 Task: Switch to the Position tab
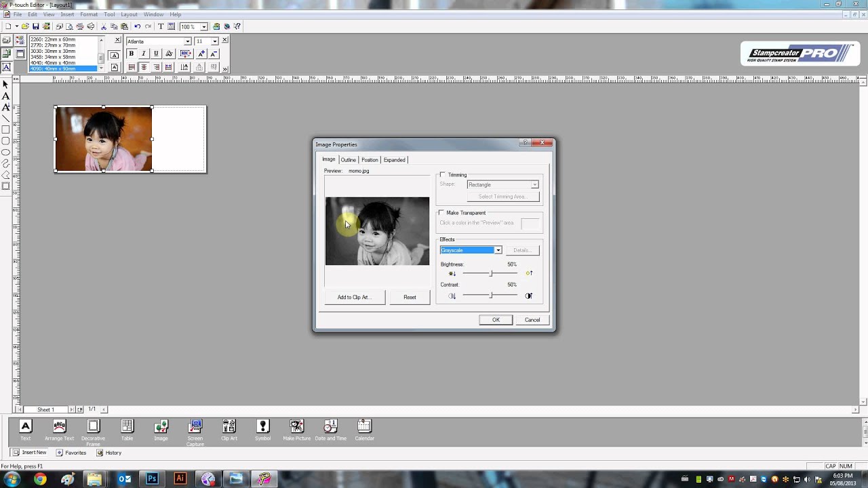tap(370, 160)
